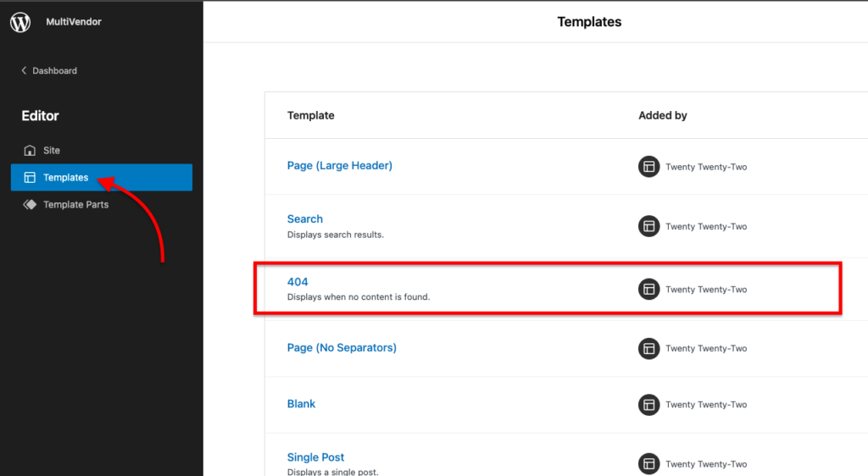The height and width of the screenshot is (476, 868).
Task: Click theme icon in the Blank row
Action: click(648, 405)
